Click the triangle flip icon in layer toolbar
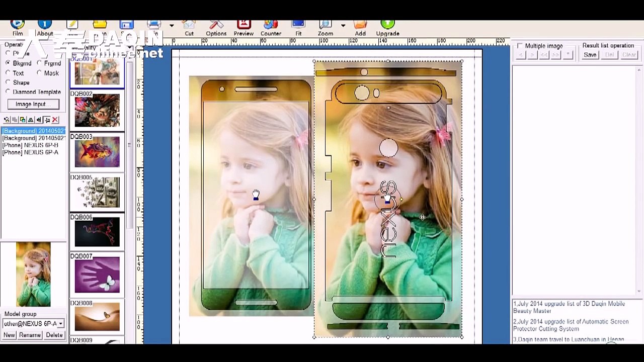The height and width of the screenshot is (362, 644). 31,120
